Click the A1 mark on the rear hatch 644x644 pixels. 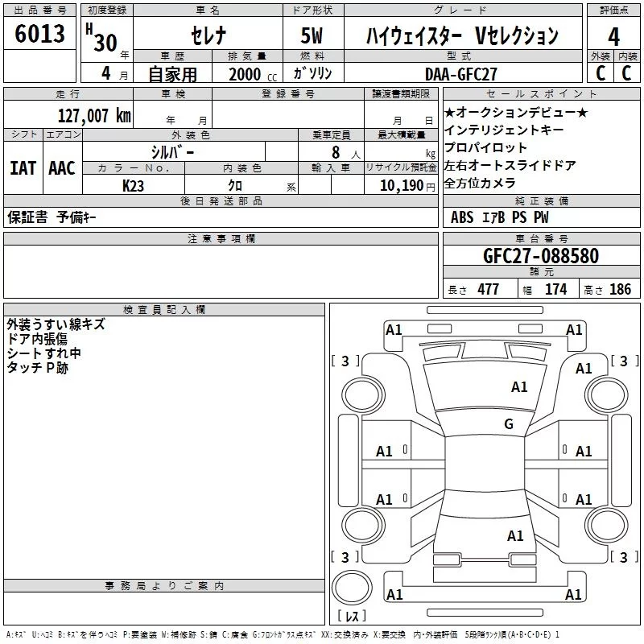[515, 536]
